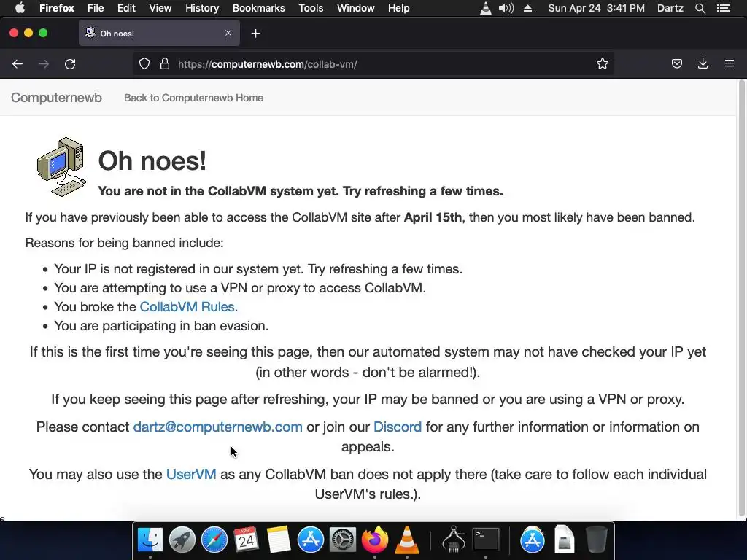Screen dimensions: 747x560
Task: Open the Window menu
Action: (x=355, y=8)
